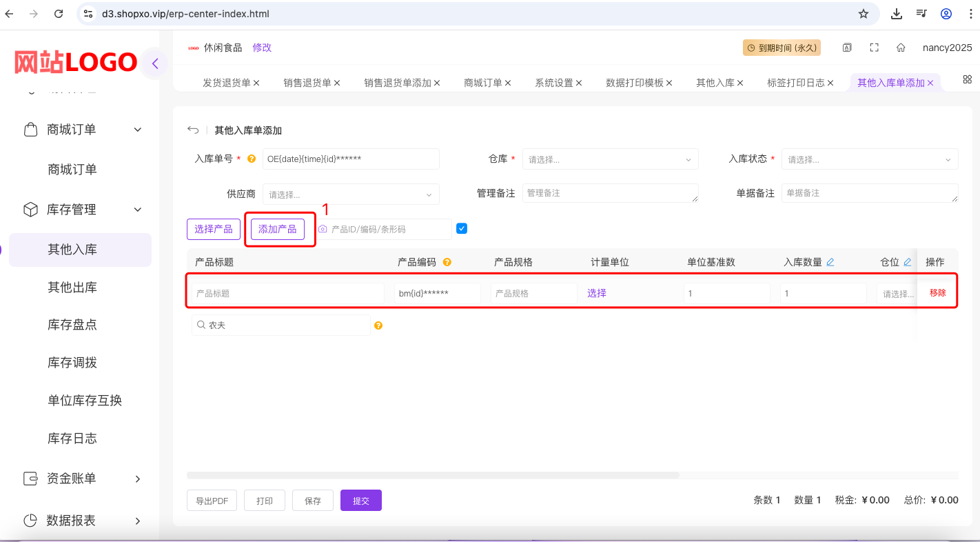Viewport: 980px width, 542px height.
Task: Go back using the browser back arrow
Action: pyautogui.click(x=10, y=14)
